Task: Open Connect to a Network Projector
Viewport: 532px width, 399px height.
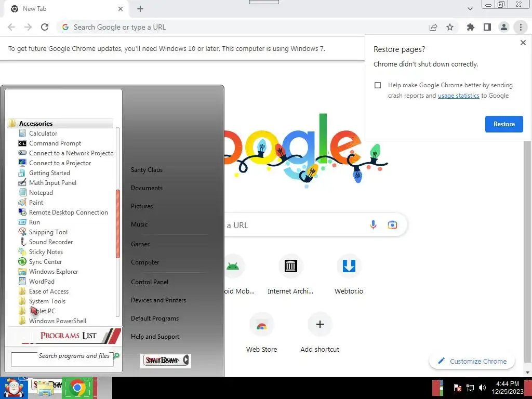Action: pos(66,153)
